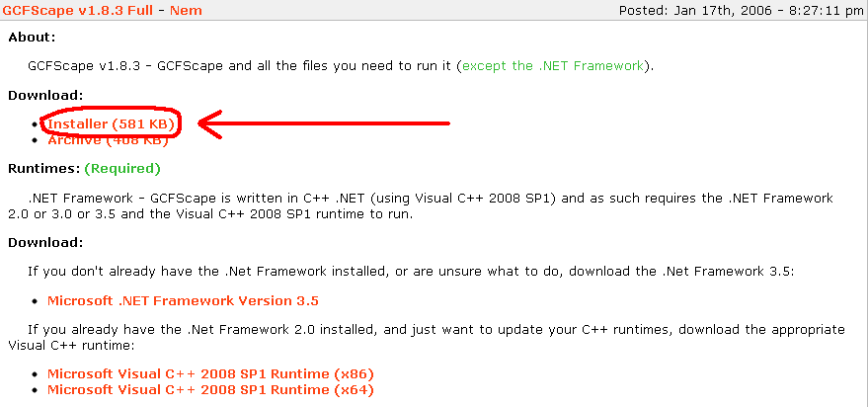Click the green (Required) label
The image size is (868, 407).
(122, 169)
